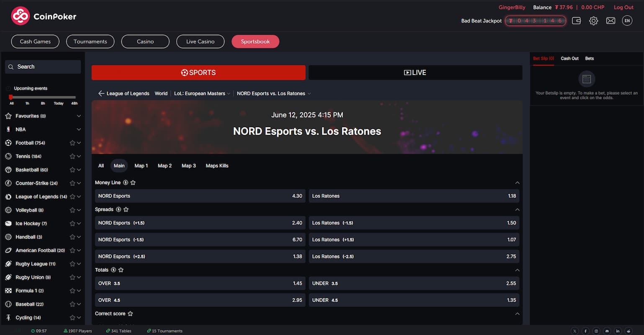This screenshot has height=335, width=644.
Task: Switch to the Map 3 tab
Action: pos(189,166)
